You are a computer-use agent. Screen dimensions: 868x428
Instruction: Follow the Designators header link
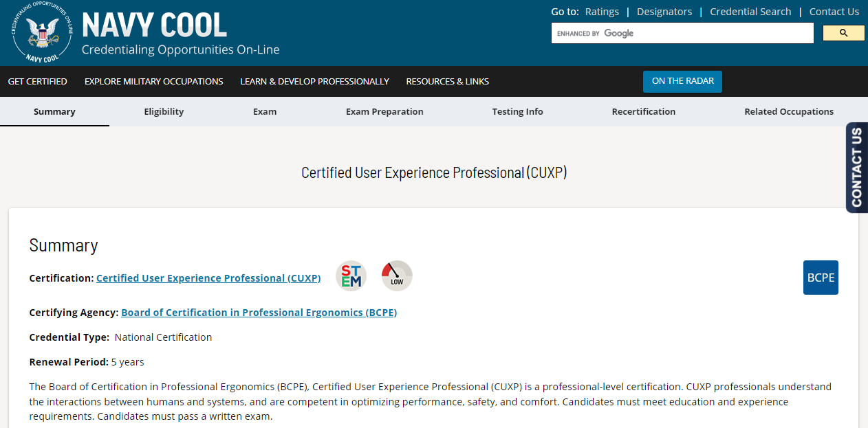click(x=664, y=12)
